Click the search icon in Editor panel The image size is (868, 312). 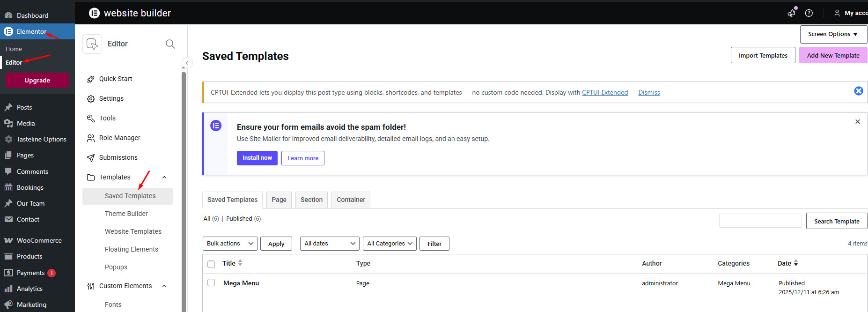[x=170, y=44]
